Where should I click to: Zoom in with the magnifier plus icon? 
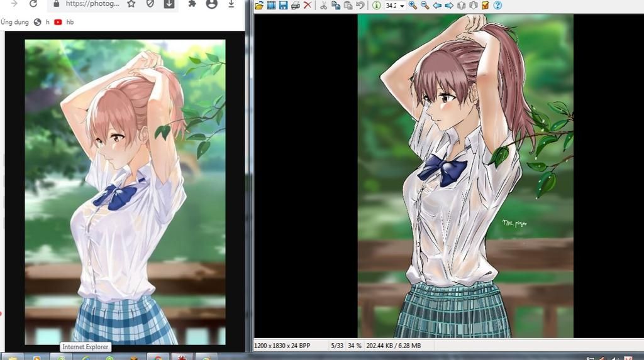[413, 5]
